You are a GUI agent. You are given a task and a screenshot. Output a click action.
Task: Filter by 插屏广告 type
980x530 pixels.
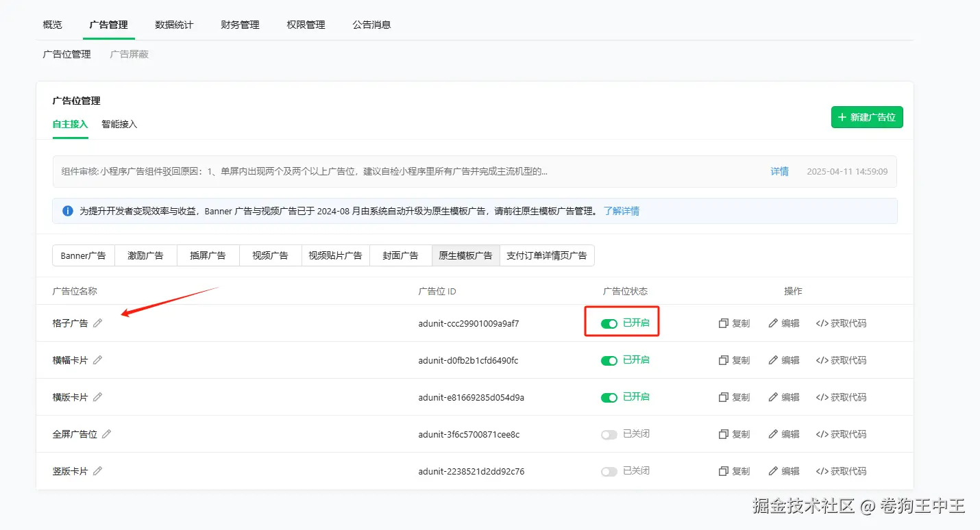click(208, 255)
